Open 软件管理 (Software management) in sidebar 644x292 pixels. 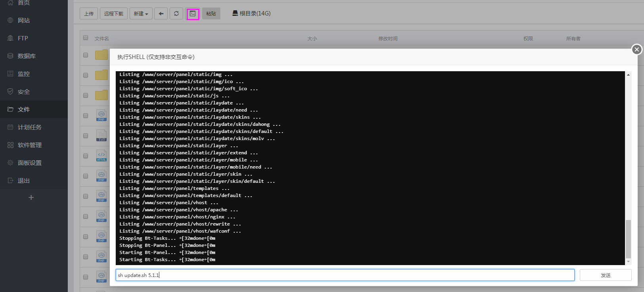pyautogui.click(x=34, y=145)
